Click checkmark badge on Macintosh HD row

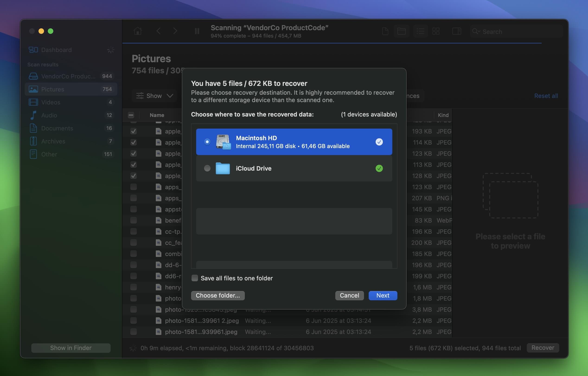[x=379, y=142]
